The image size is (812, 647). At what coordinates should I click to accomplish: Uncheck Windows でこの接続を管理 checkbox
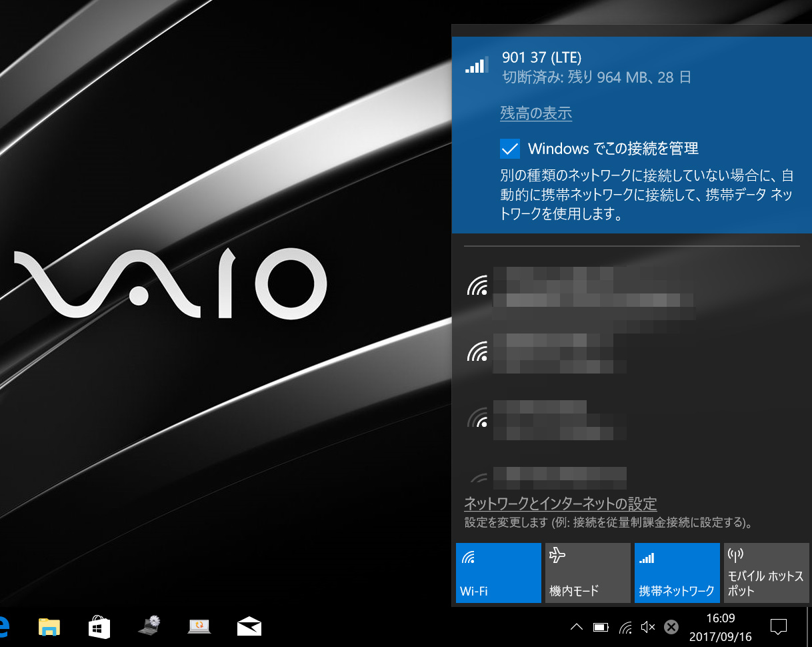(x=509, y=148)
